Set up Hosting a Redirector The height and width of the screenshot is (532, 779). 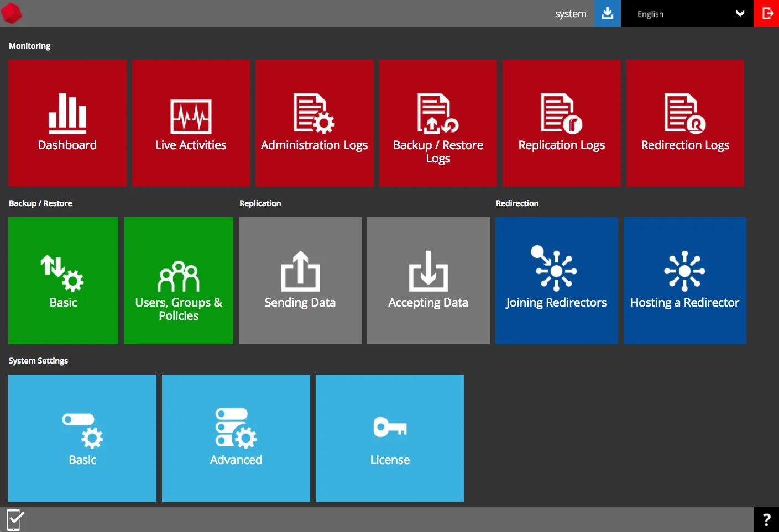pos(684,280)
